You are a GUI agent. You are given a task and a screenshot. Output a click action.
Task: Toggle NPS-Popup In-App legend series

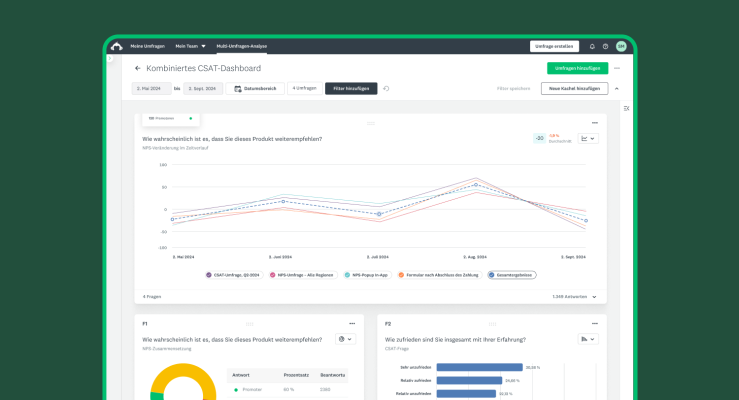[x=367, y=274]
